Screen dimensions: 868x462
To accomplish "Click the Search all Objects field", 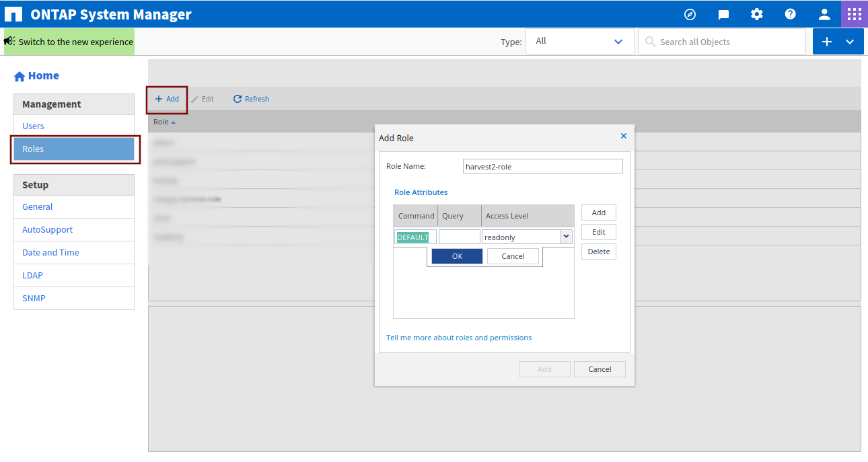I will (x=722, y=42).
